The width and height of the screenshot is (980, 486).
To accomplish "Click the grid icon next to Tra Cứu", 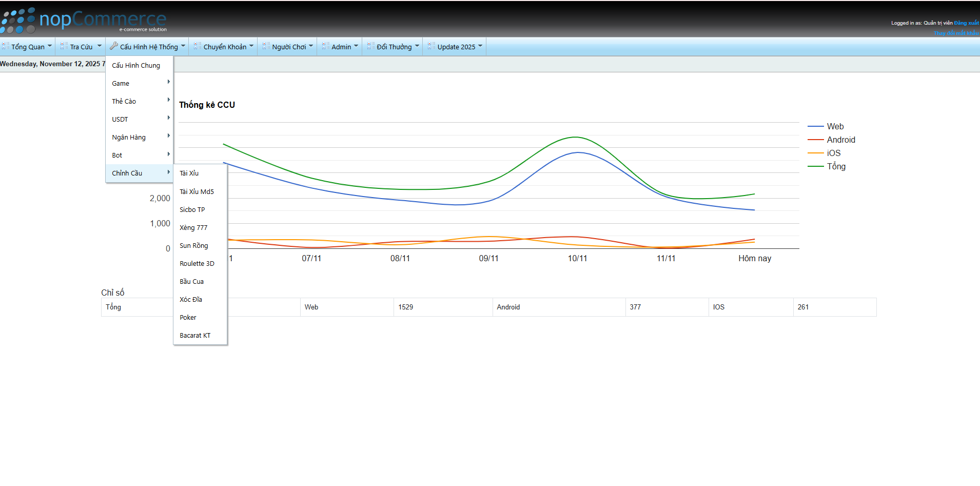I will 64,46.
